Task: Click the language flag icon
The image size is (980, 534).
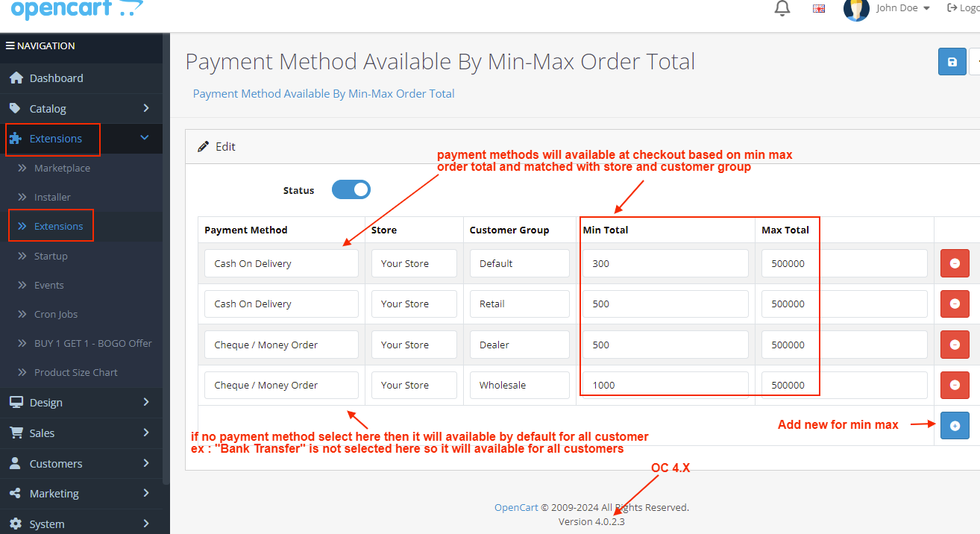Action: coord(819,9)
